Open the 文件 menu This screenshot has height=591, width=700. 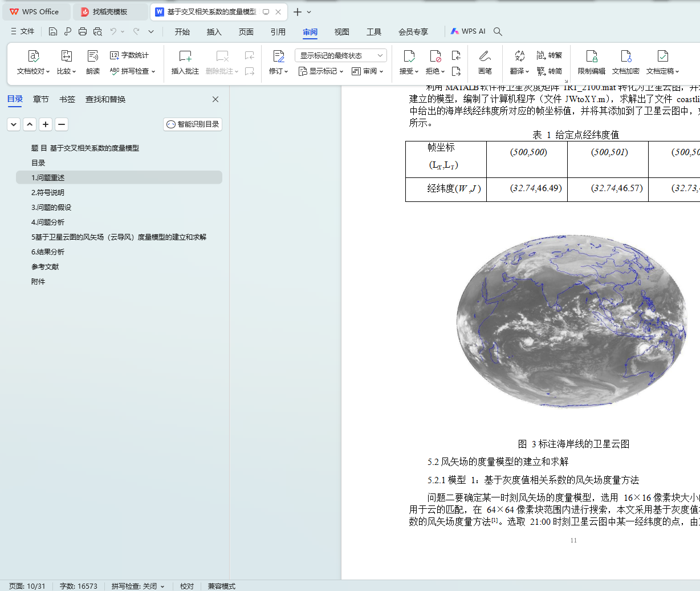pyautogui.click(x=22, y=31)
